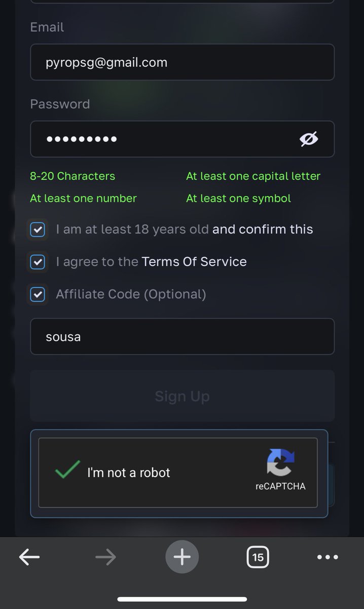
Task: Open the Terms Of Service link
Action: [194, 262]
